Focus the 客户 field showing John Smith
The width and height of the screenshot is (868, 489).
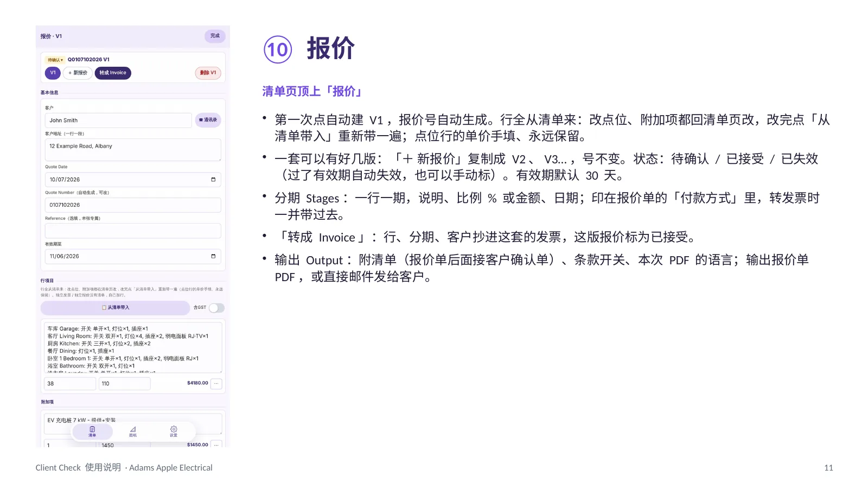118,120
